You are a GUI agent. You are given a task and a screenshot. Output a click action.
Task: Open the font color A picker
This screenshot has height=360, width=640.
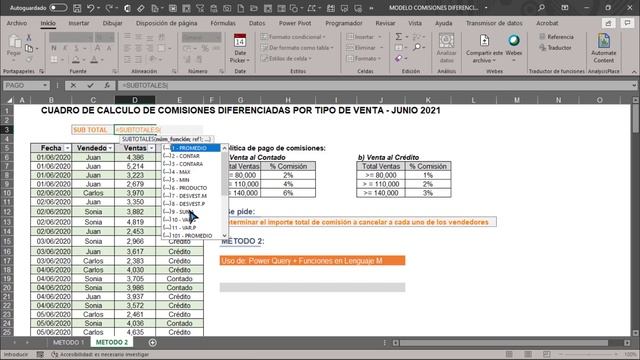(x=94, y=60)
